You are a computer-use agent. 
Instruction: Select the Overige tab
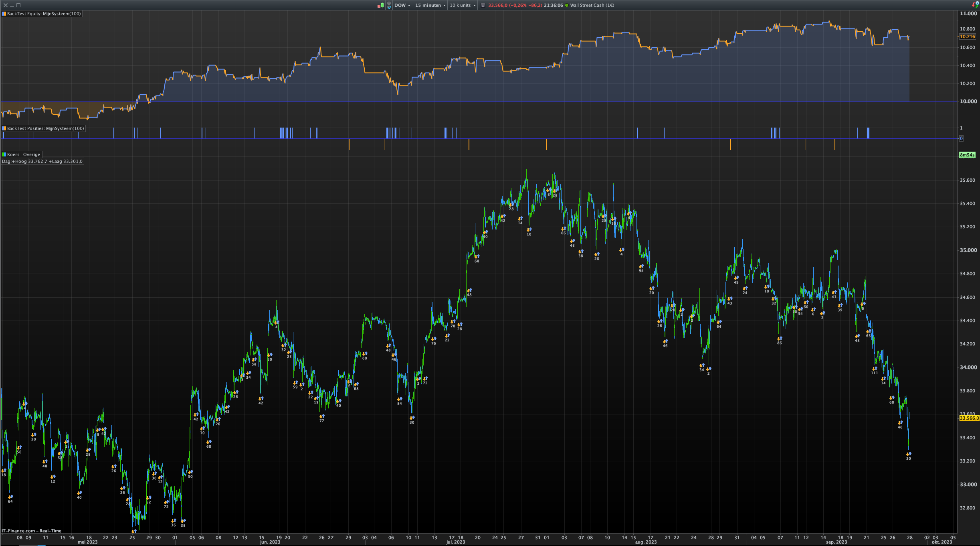click(x=32, y=154)
